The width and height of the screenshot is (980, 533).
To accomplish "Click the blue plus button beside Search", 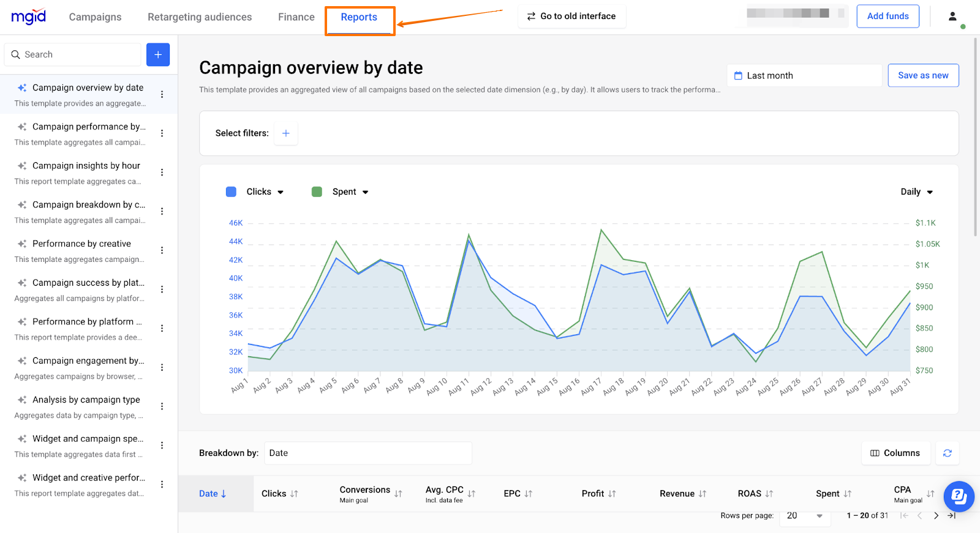I will pos(157,54).
